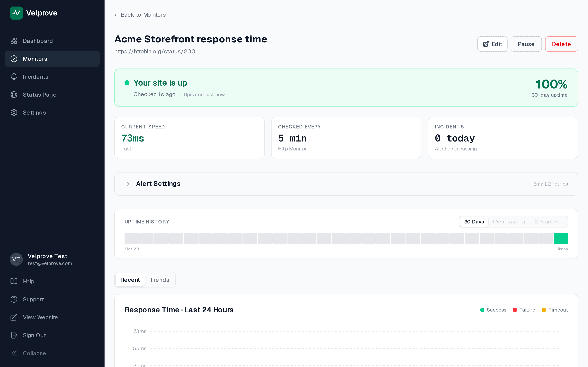
Task: Click the Settings gear icon
Action: (x=14, y=113)
